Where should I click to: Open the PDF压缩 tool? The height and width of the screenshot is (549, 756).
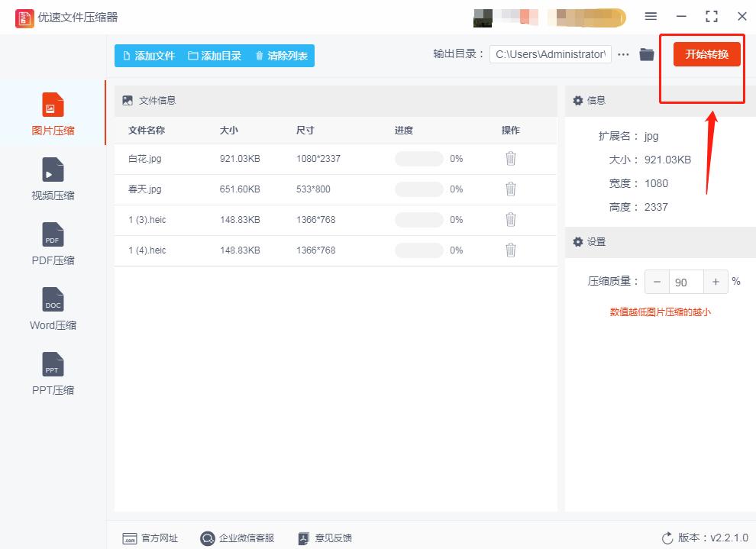click(52, 242)
